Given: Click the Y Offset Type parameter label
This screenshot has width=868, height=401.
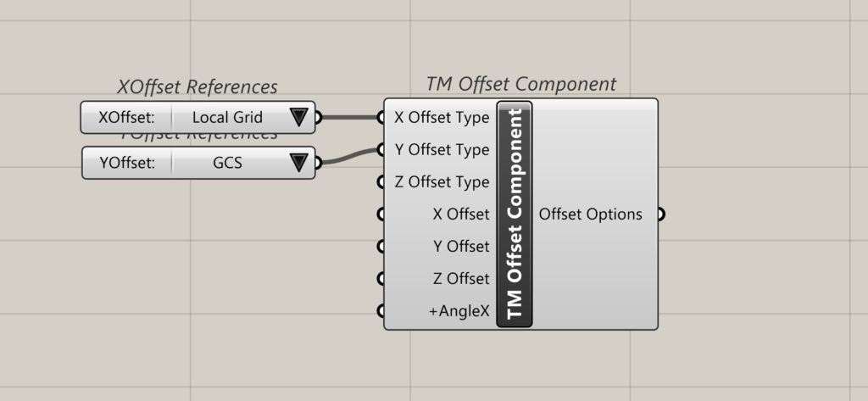Looking at the screenshot, I should tap(442, 150).
